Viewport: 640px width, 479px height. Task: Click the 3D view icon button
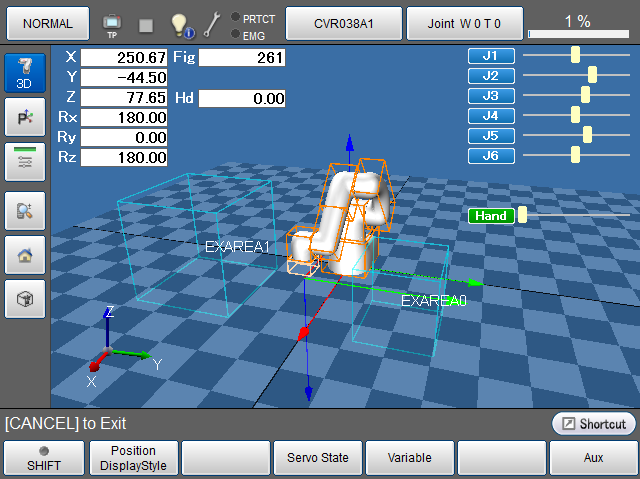click(x=24, y=74)
